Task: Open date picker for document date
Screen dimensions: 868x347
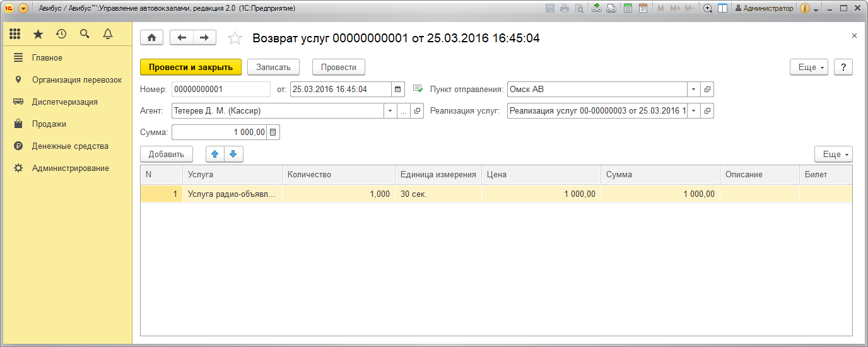Action: pos(398,90)
